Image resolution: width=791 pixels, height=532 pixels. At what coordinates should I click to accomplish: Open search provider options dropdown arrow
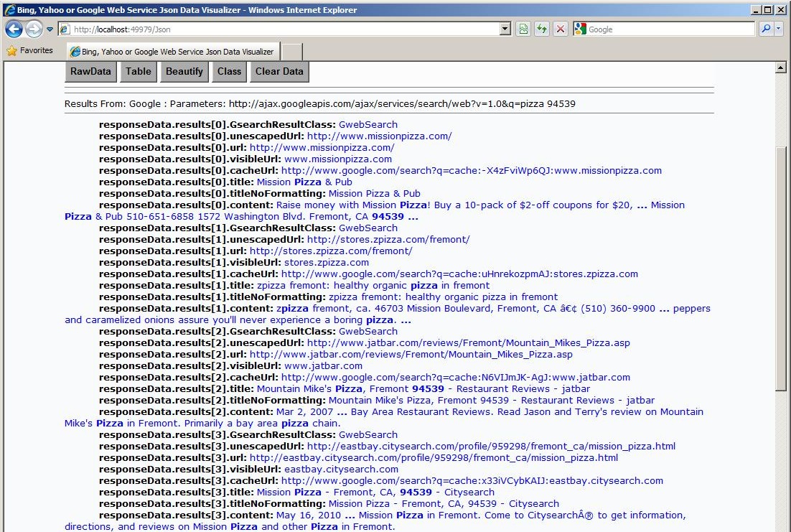pyautogui.click(x=778, y=29)
